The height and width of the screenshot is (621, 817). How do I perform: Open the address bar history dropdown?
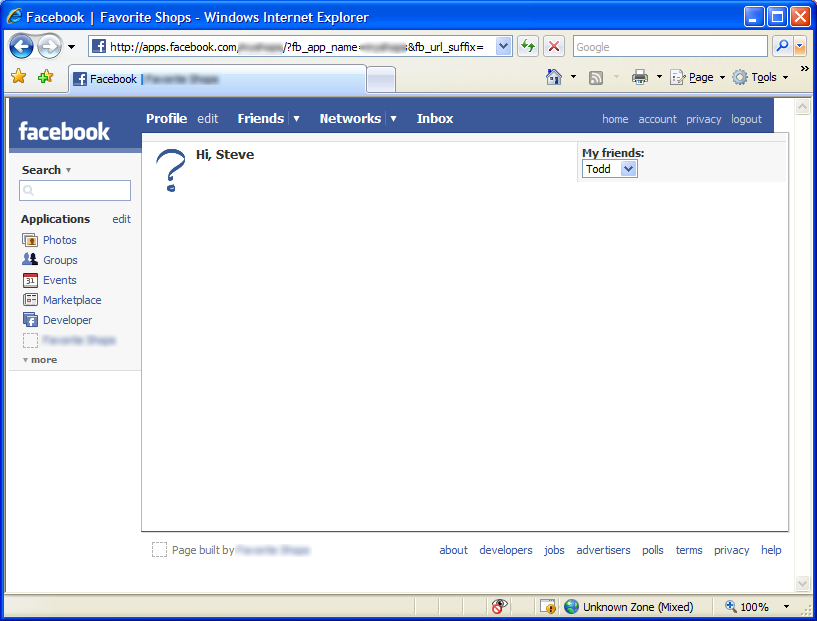click(503, 47)
